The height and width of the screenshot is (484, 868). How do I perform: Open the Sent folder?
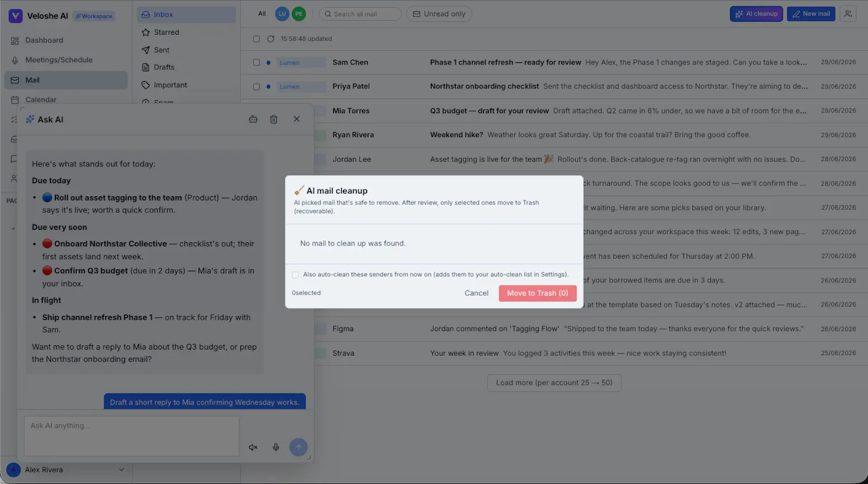click(x=186, y=50)
